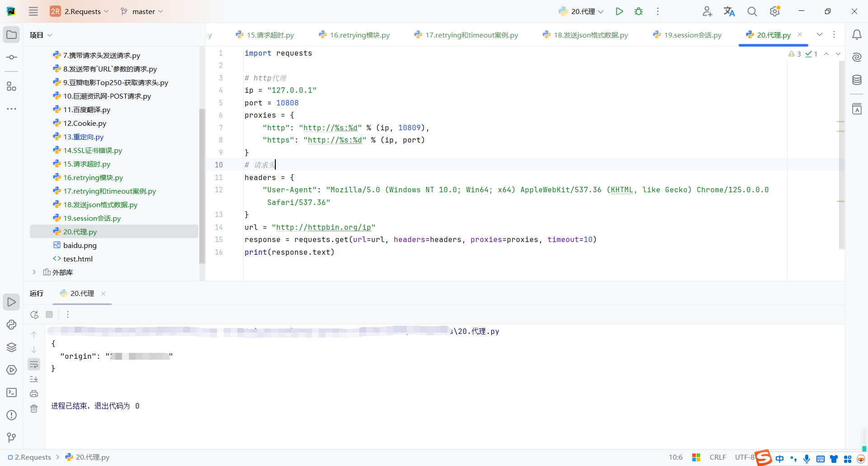Image resolution: width=868 pixels, height=466 pixels.
Task: Toggle the Chinese input mode 中 indicator
Action: (x=780, y=459)
